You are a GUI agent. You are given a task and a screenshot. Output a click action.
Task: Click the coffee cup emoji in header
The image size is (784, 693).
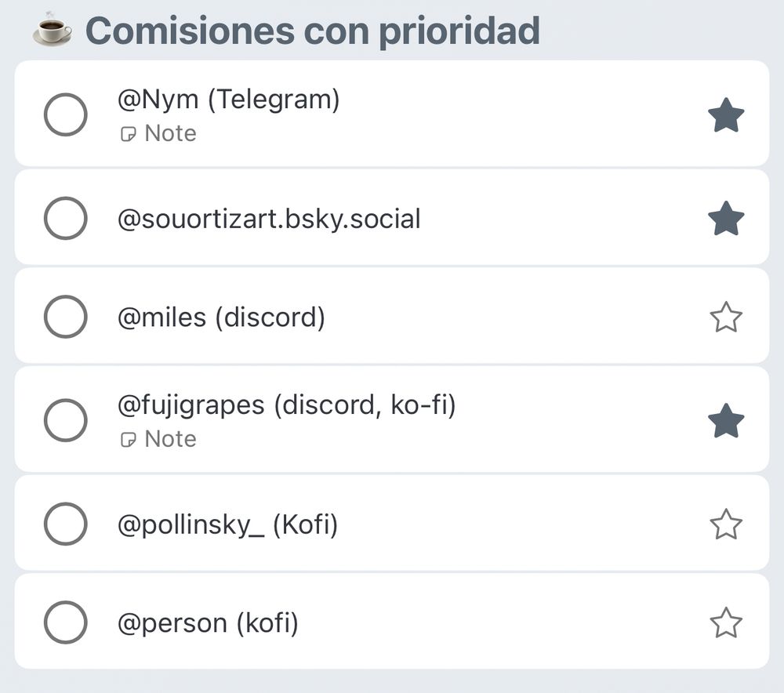pos(52,29)
